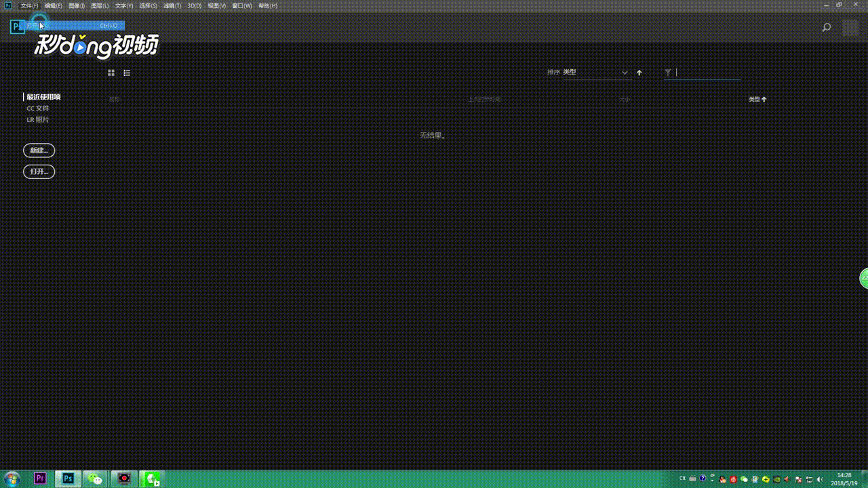Open the 文件(F) menu
Screen dimensions: 868x488
tap(29, 5)
